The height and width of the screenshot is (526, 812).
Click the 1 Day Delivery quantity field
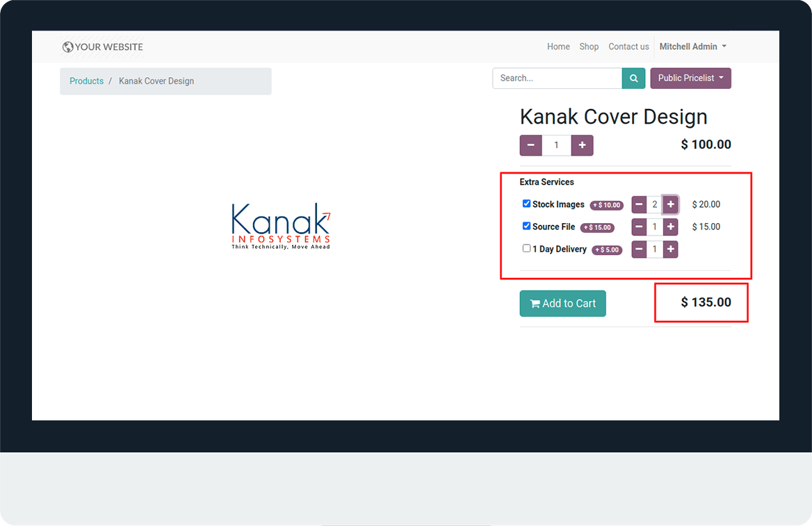[655, 249]
